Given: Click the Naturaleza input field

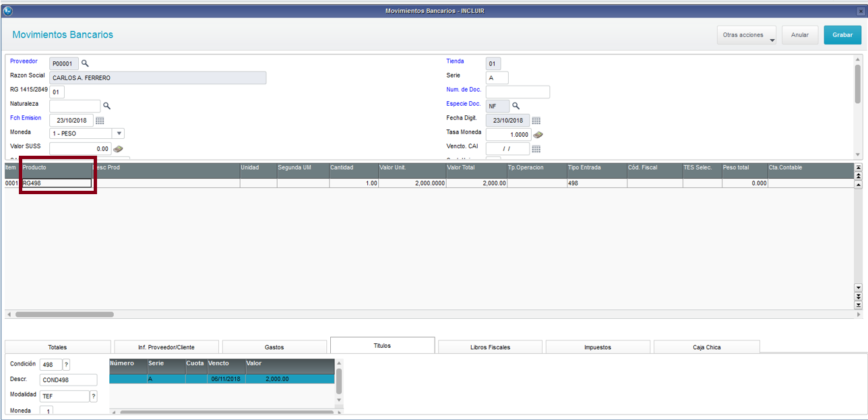Looking at the screenshot, I should click(75, 106).
